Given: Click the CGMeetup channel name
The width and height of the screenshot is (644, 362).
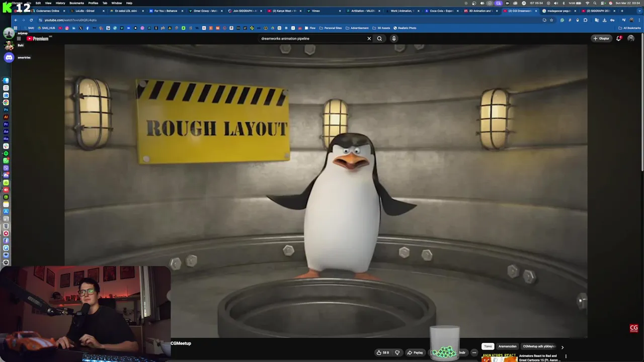Looking at the screenshot, I should pyautogui.click(x=181, y=343).
